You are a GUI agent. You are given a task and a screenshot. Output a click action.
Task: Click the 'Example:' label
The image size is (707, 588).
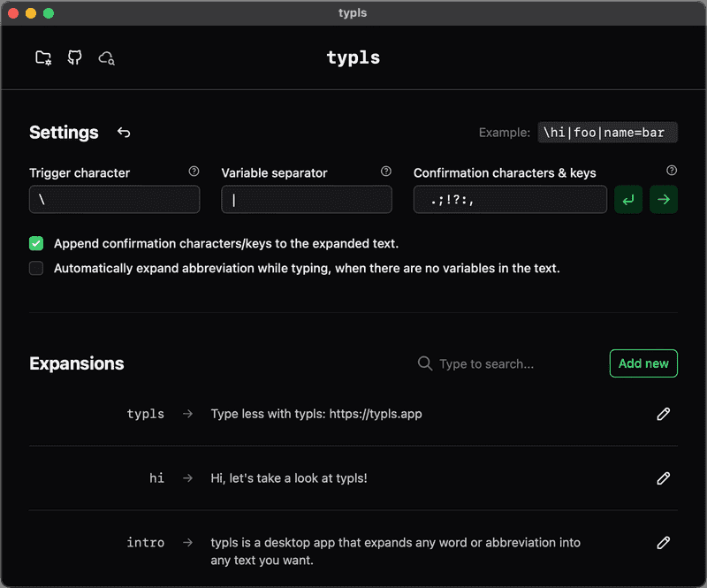(x=504, y=133)
